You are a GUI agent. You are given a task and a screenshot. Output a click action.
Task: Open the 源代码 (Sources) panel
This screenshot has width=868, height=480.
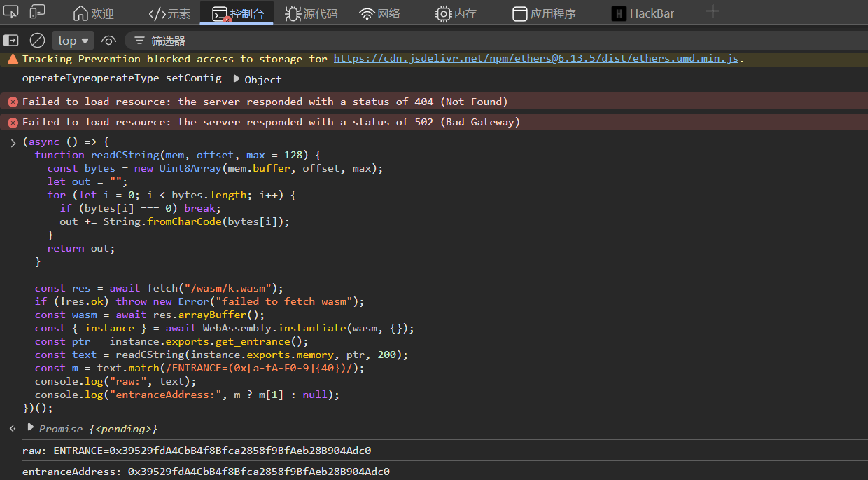coord(311,13)
